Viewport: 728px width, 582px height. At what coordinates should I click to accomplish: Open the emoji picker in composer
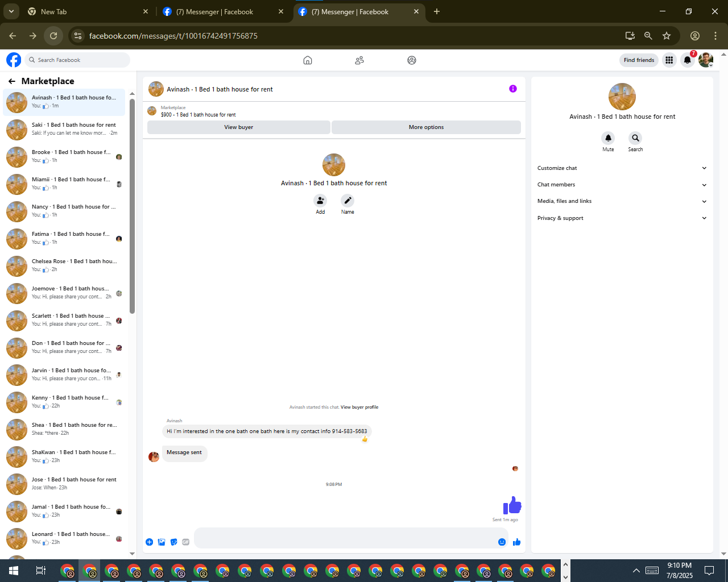point(502,542)
